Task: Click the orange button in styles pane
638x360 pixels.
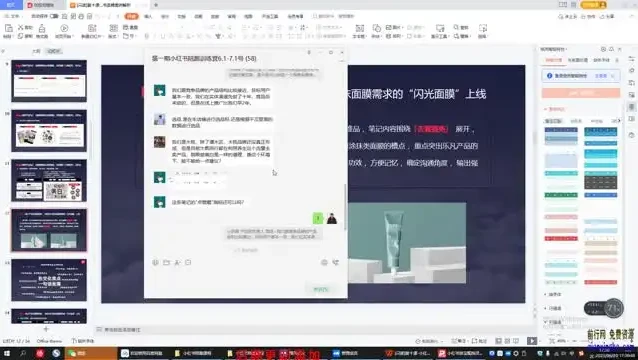Action: (x=581, y=93)
